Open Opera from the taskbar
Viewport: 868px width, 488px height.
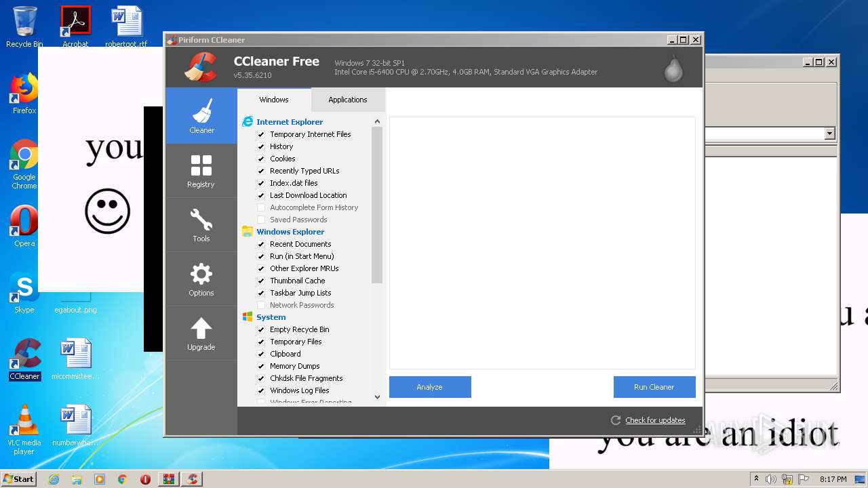tap(145, 479)
